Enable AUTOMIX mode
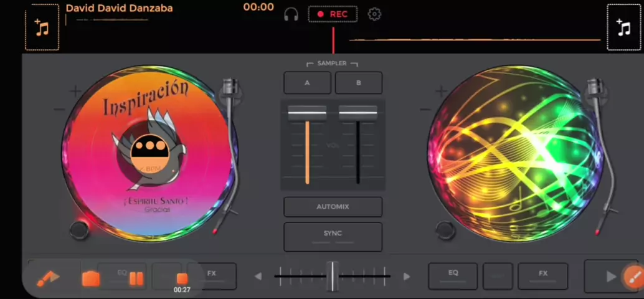 pyautogui.click(x=333, y=207)
